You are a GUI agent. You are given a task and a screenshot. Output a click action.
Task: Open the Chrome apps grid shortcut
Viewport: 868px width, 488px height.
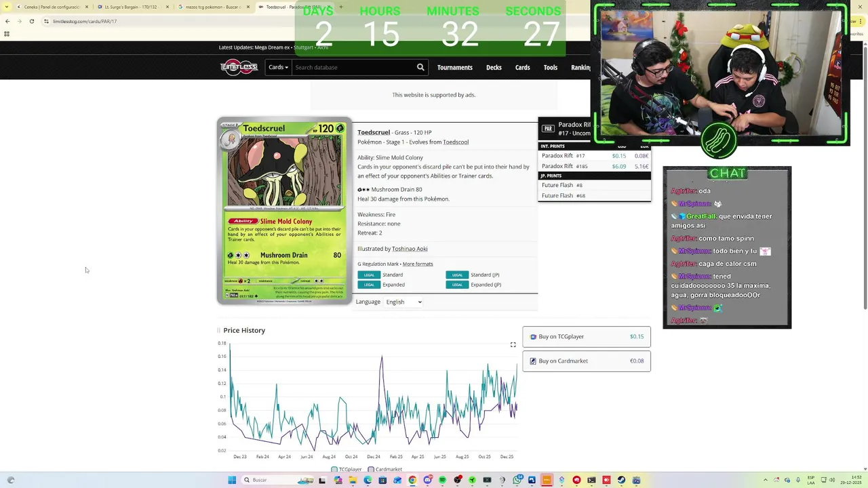[7, 34]
